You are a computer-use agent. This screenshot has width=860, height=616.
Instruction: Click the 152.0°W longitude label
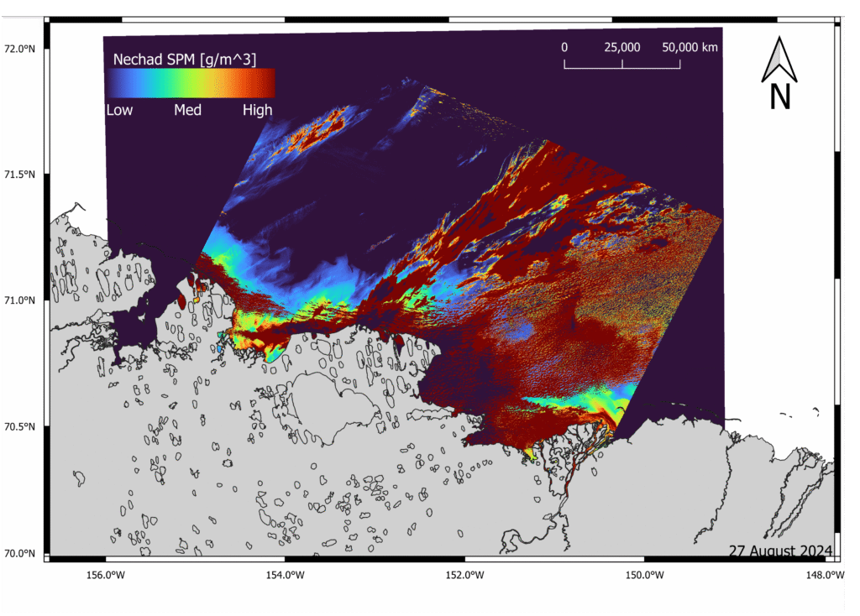pyautogui.click(x=464, y=575)
